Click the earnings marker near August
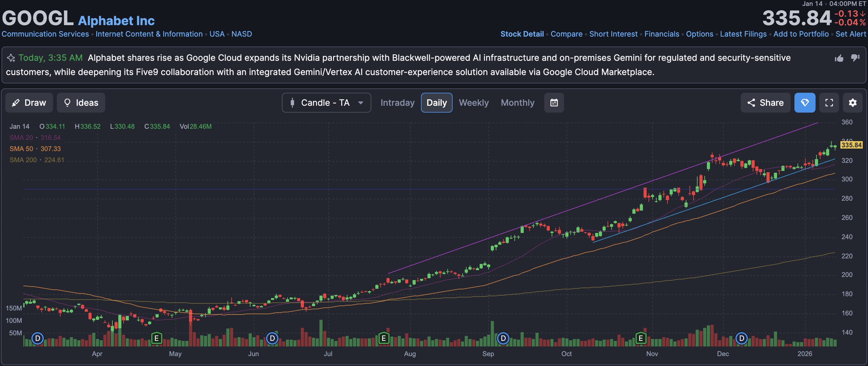The width and height of the screenshot is (868, 366). 383,338
